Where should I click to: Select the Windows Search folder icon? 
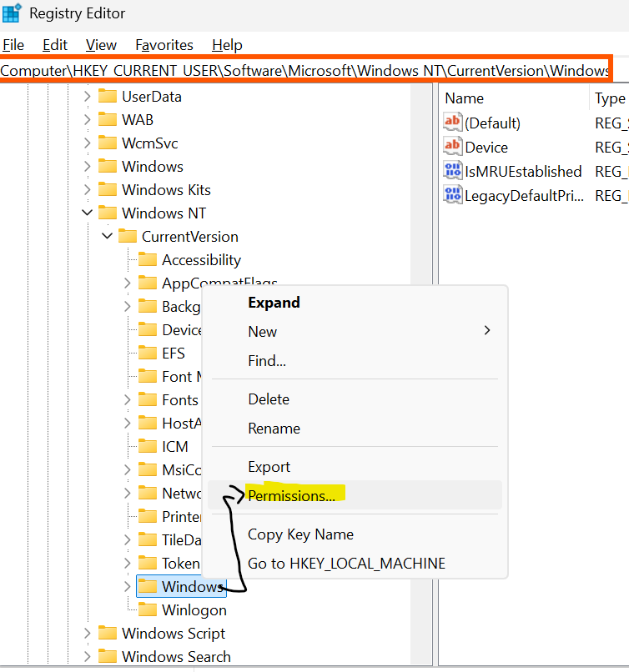point(107,656)
